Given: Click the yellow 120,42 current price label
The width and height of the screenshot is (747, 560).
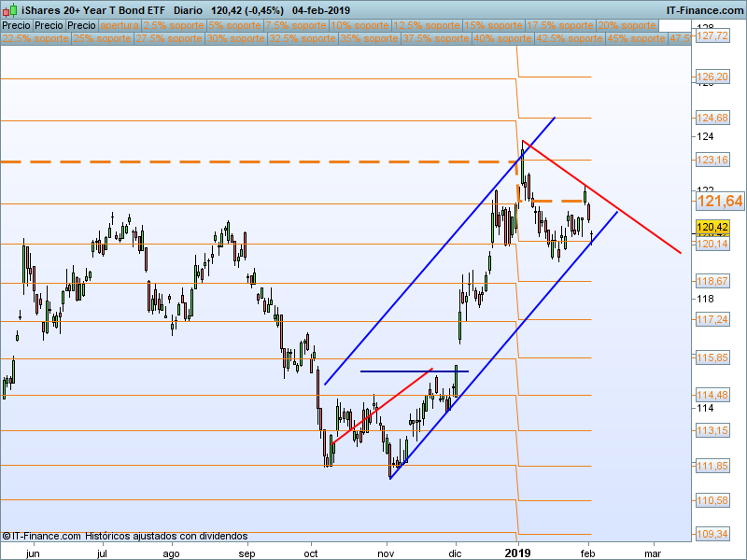Looking at the screenshot, I should (x=712, y=227).
